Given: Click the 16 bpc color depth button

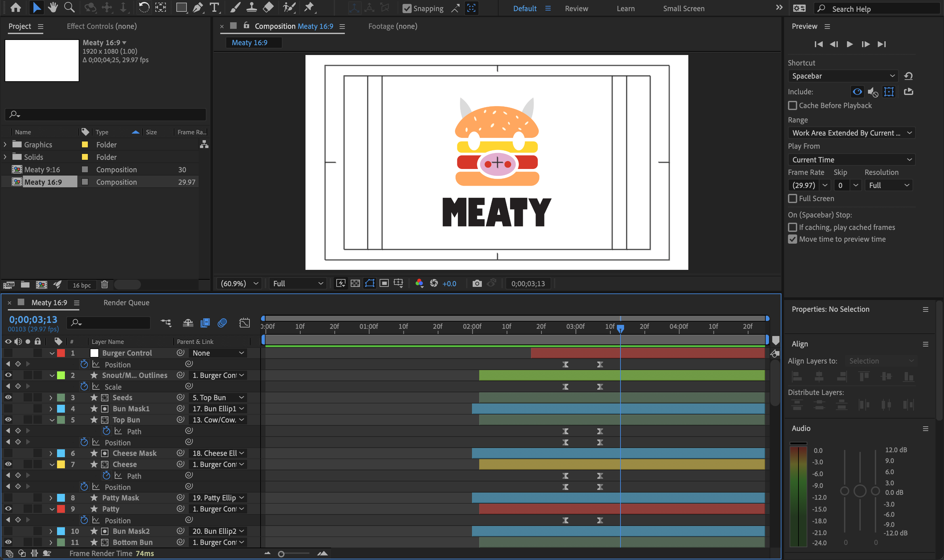Looking at the screenshot, I should (82, 285).
